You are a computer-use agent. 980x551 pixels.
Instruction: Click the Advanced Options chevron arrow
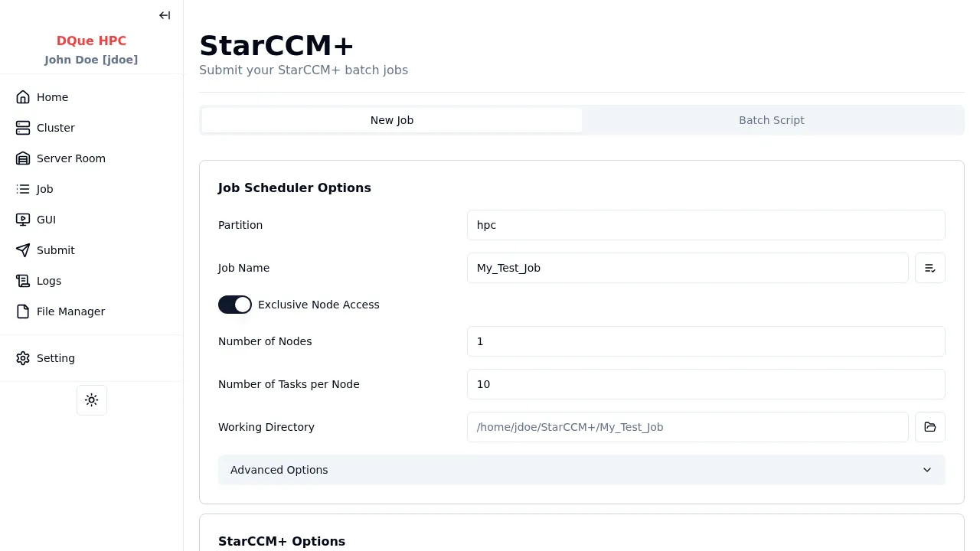pos(927,470)
